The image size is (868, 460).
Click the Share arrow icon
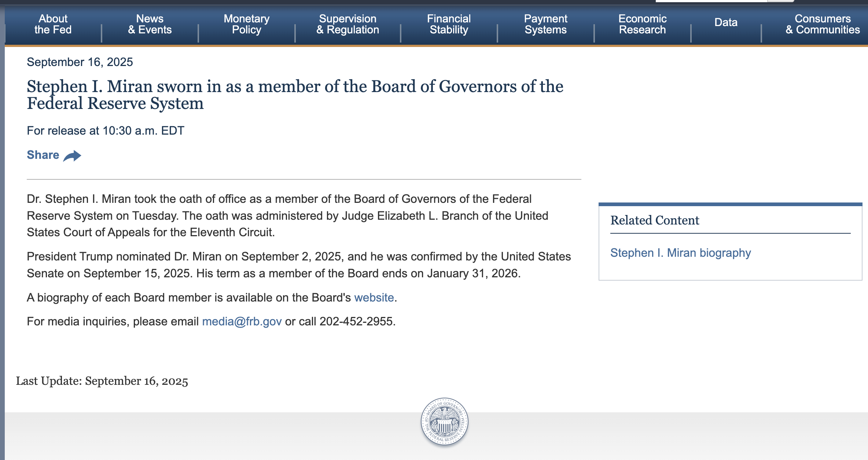72,156
